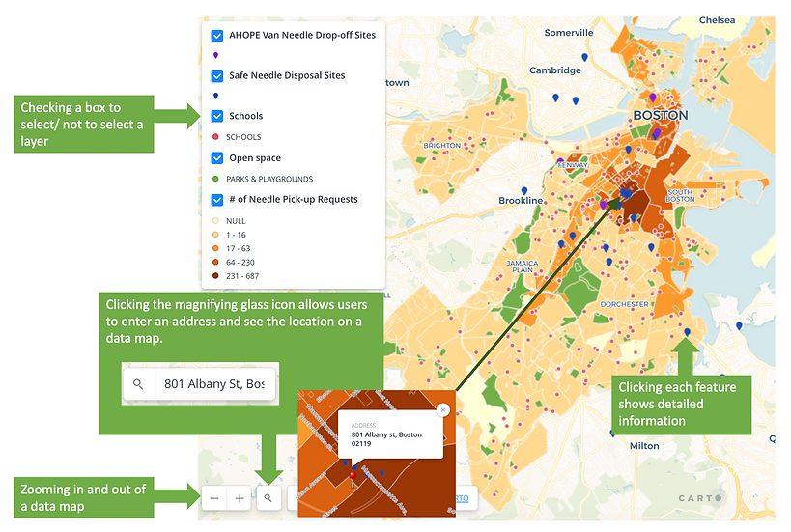Open address search via magnifying glass button
The width and height of the screenshot is (791, 532).
click(268, 498)
